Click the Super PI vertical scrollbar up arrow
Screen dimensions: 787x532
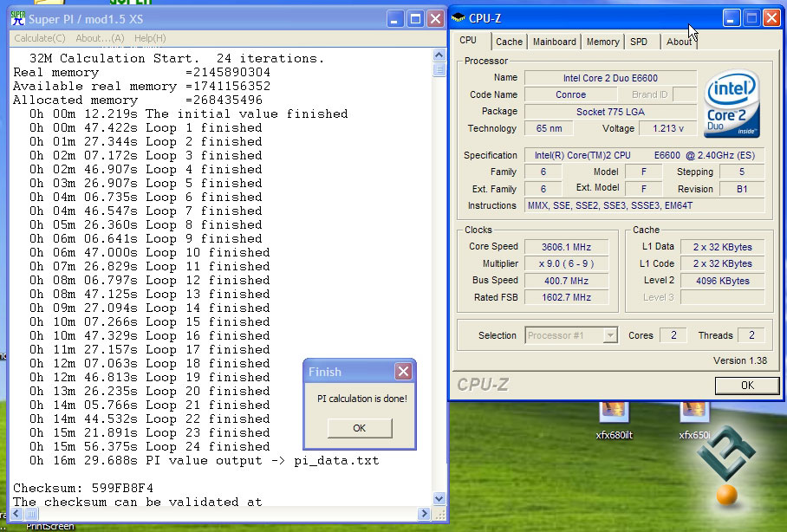coord(439,55)
